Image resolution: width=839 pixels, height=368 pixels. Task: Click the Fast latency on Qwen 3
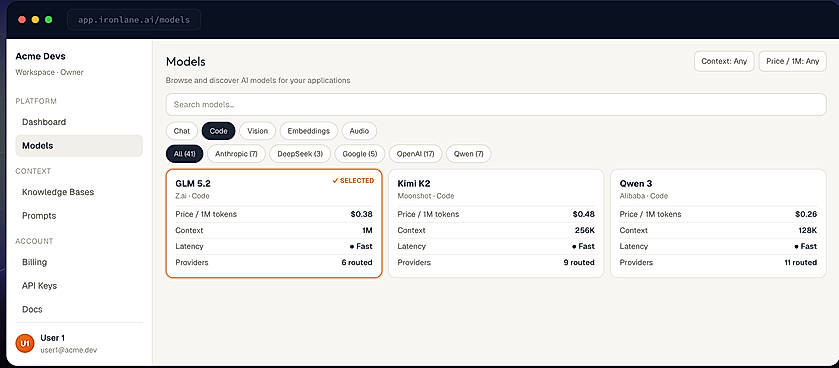click(805, 247)
